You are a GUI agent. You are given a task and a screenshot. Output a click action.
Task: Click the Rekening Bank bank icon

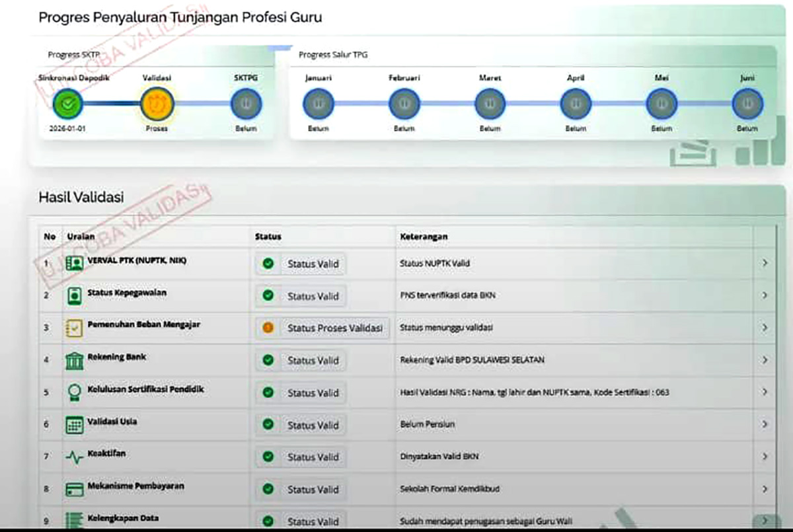[75, 358]
